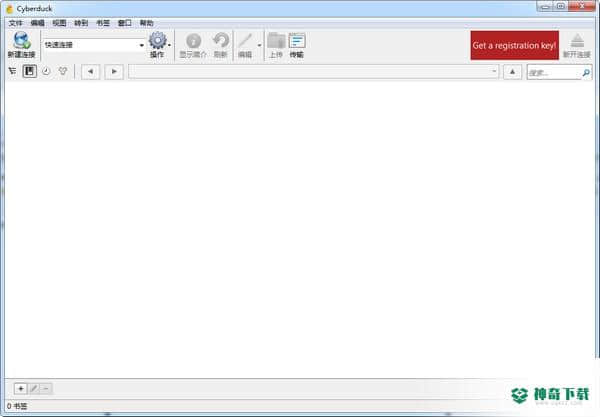Click the search magnifier icon
Image resolution: width=600 pixels, height=417 pixels.
(x=586, y=72)
